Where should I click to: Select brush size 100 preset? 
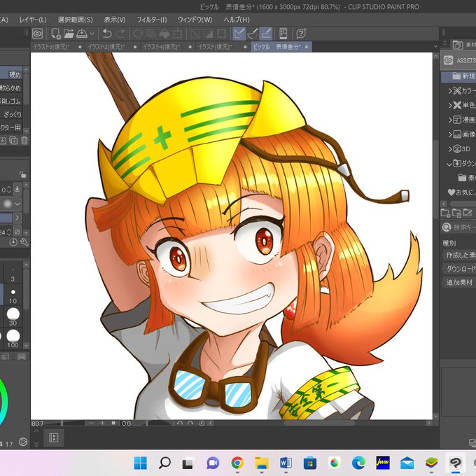pyautogui.click(x=13, y=339)
